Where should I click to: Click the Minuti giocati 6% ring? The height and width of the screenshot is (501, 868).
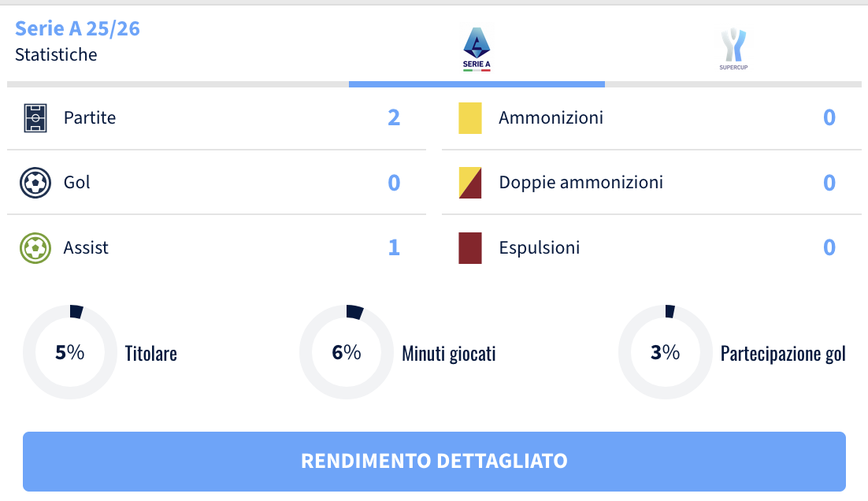pyautogui.click(x=346, y=352)
